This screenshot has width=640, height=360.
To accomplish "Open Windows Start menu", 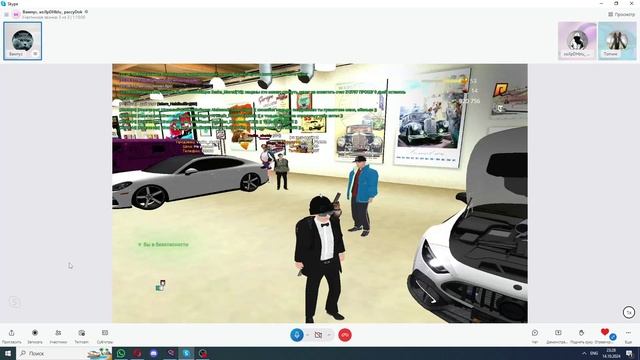I will point(8,353).
